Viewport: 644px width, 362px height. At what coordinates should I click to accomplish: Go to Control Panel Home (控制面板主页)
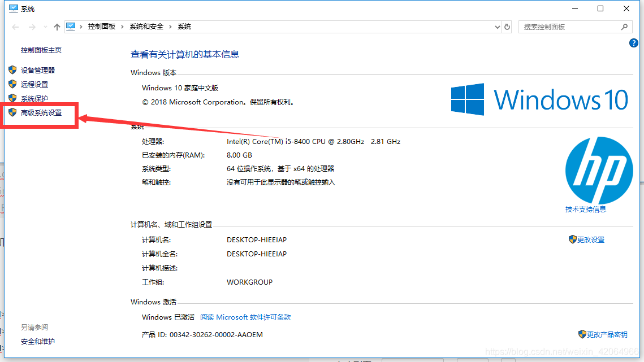pyautogui.click(x=41, y=50)
